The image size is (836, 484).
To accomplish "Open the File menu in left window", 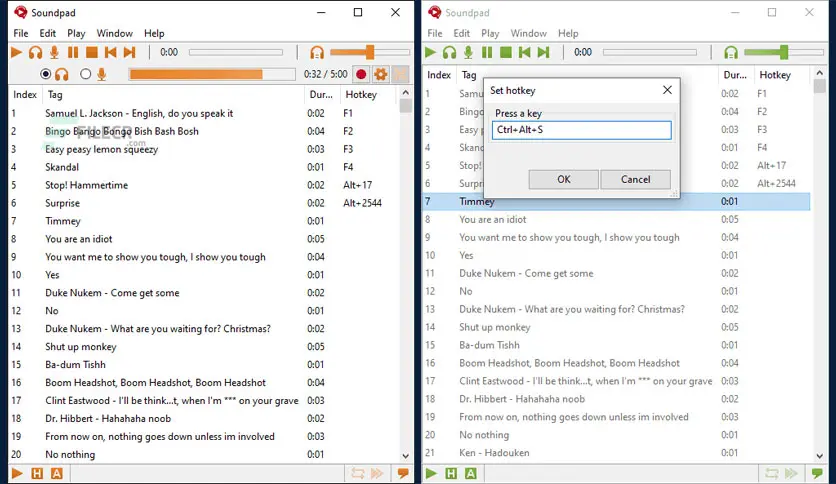I will 21,33.
